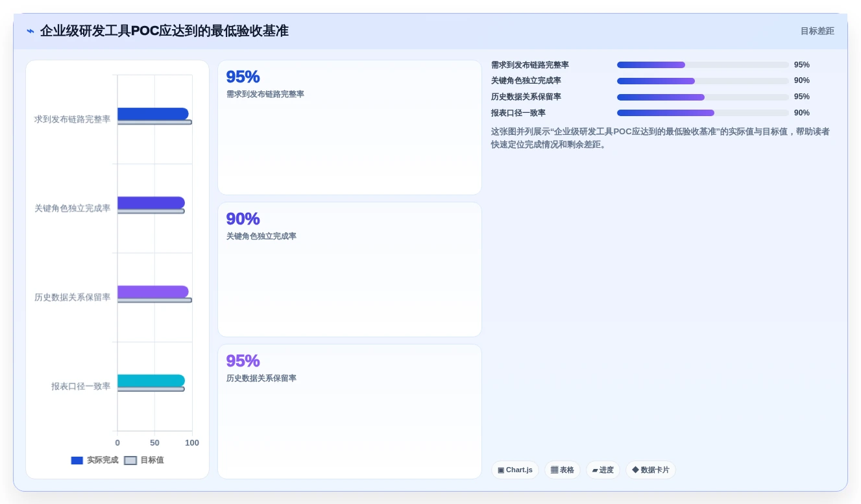Click the 关键角色独立完成率 progress bar
The width and height of the screenshot is (861, 504).
tap(703, 81)
